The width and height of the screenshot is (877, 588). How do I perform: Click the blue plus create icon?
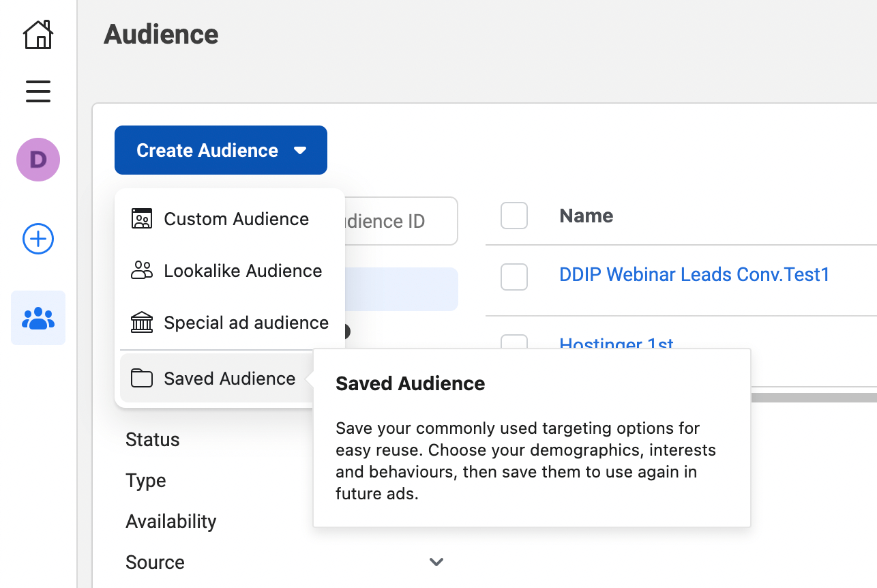[38, 239]
